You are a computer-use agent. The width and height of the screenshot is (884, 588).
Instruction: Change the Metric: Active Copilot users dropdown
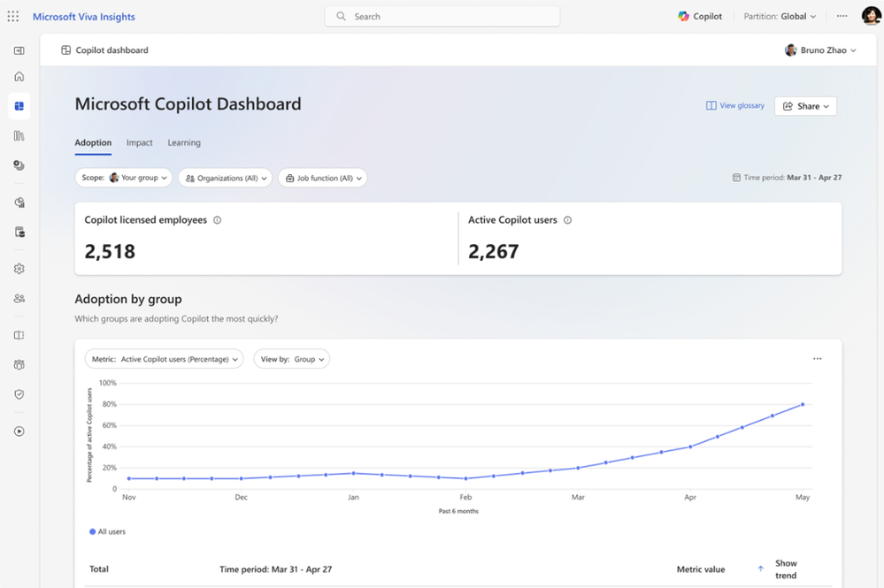pos(164,359)
